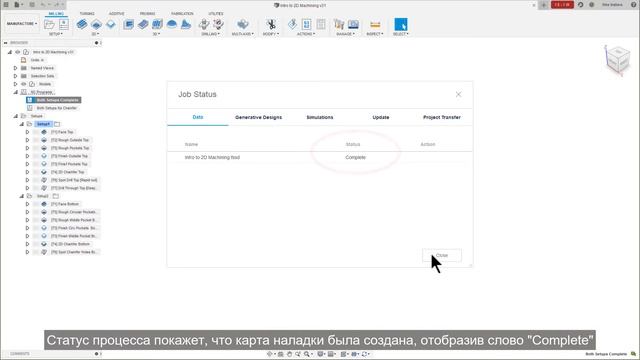Select the [T2] Rough Outside Top operation
The width and height of the screenshot is (640, 360).
tap(70, 140)
